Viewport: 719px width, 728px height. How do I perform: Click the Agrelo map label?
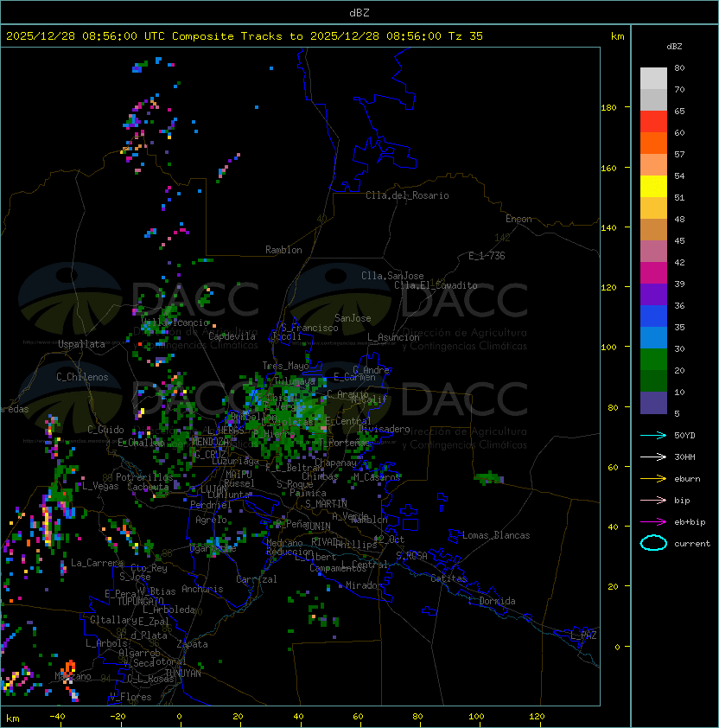[x=211, y=520]
